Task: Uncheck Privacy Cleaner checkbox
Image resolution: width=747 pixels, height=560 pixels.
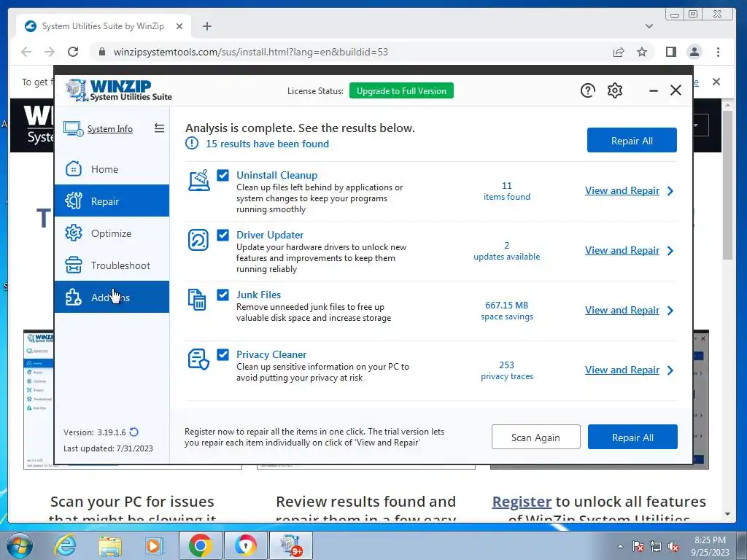Action: [x=223, y=354]
